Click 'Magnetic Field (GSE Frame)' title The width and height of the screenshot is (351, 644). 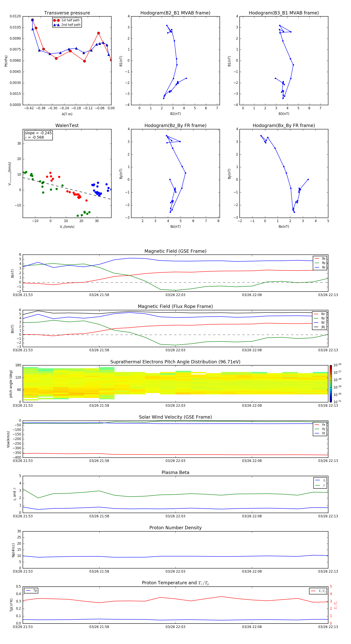coord(175,251)
